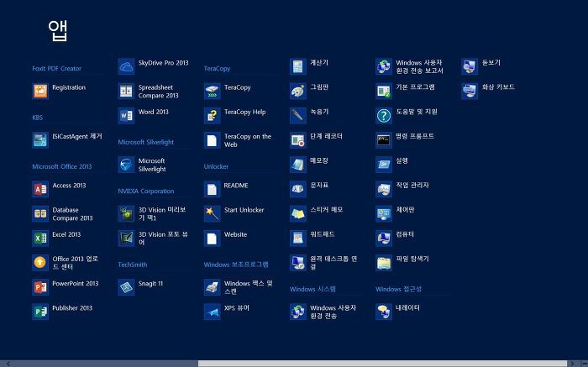588x367 pixels.
Task: Open Publisher 2013 icon
Action: pos(40,312)
